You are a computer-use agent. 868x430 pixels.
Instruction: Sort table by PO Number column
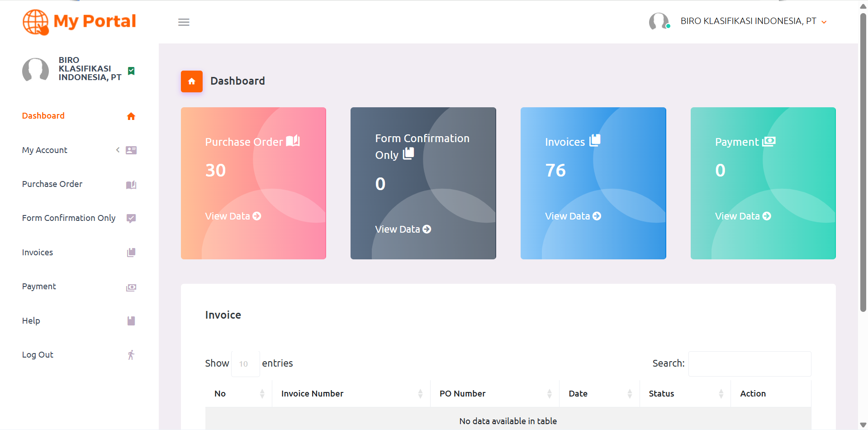click(495, 394)
